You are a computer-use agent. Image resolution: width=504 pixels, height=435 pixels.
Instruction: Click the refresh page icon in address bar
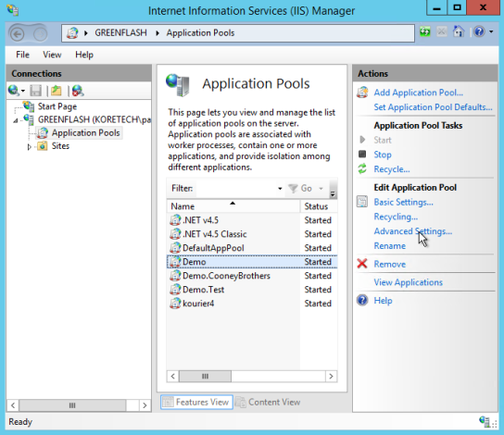click(x=425, y=32)
